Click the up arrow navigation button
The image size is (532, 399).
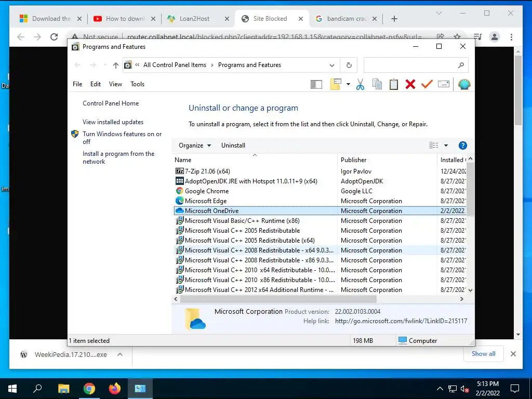pyautogui.click(x=116, y=65)
